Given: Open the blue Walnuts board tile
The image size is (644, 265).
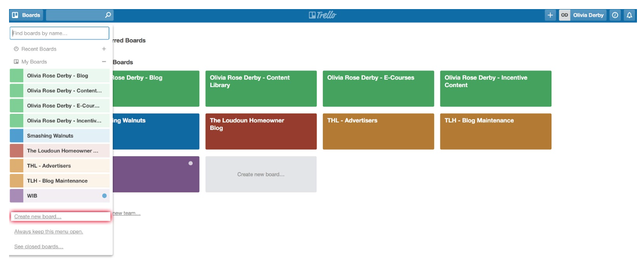Looking at the screenshot, I should coord(156,131).
